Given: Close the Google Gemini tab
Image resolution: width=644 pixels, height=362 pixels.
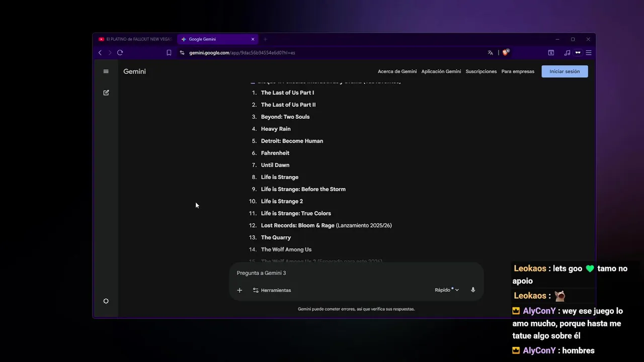Looking at the screenshot, I should [253, 39].
